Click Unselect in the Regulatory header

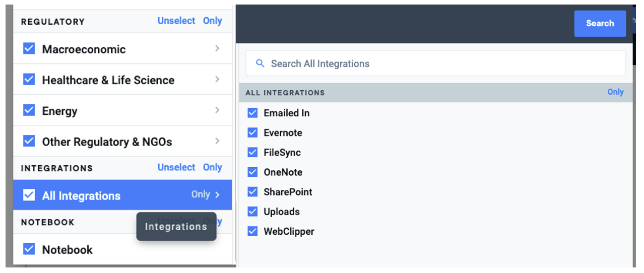(176, 21)
